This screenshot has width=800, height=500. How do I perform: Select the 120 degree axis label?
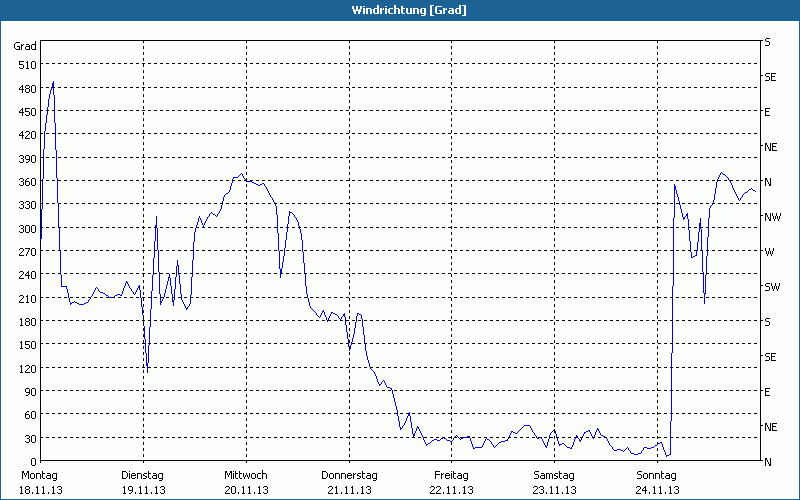pos(28,368)
